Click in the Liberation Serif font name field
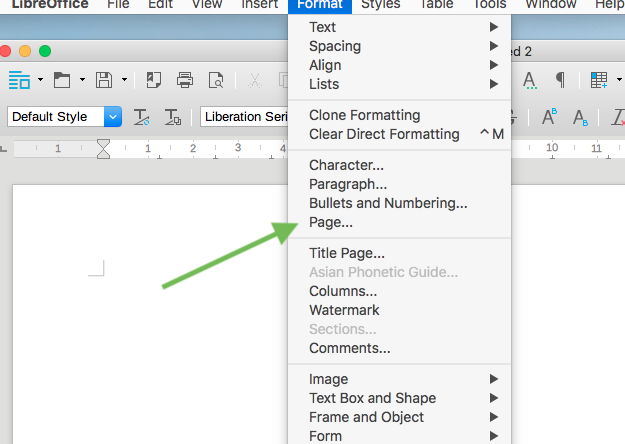 pos(245,117)
